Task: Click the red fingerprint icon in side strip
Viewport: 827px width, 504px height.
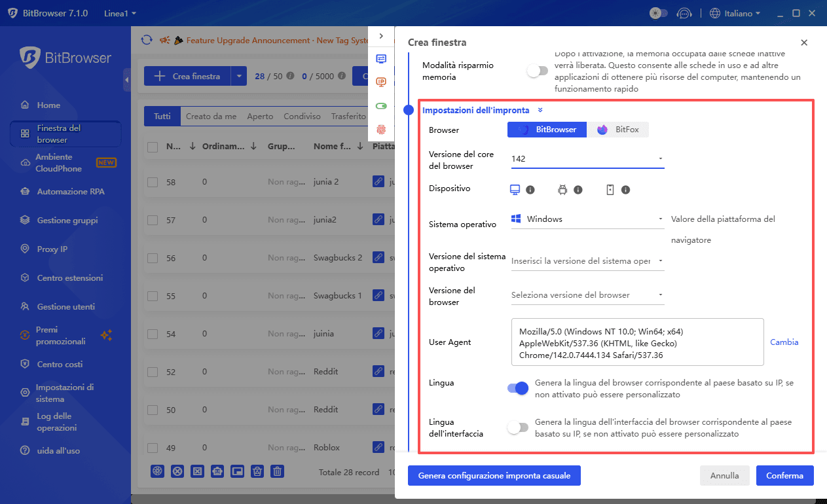Action: (x=381, y=130)
